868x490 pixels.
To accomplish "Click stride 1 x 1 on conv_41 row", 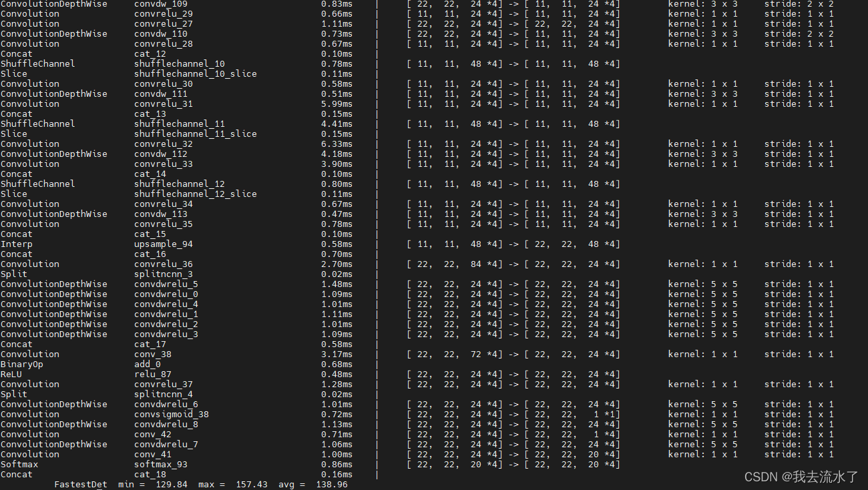I will 799,455.
